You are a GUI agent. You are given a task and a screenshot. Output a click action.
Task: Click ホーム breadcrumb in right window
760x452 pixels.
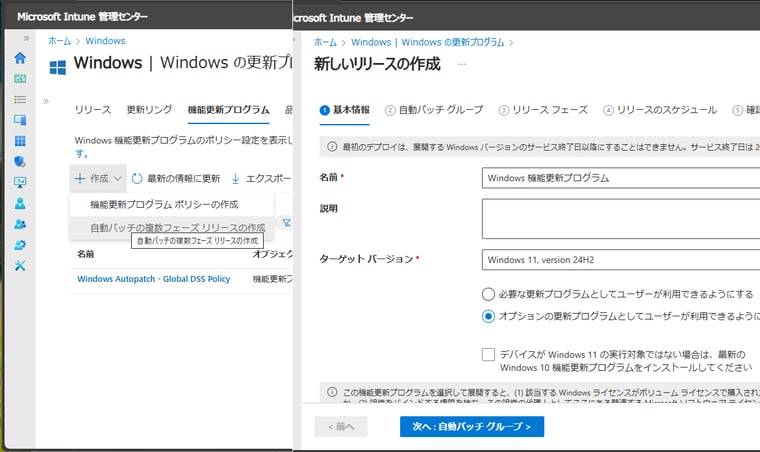325,42
